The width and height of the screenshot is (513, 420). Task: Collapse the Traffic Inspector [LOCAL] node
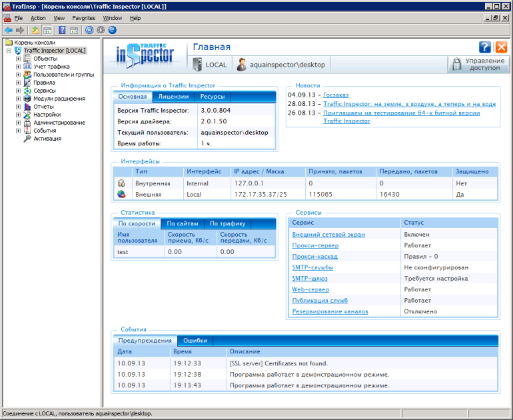tap(9, 51)
